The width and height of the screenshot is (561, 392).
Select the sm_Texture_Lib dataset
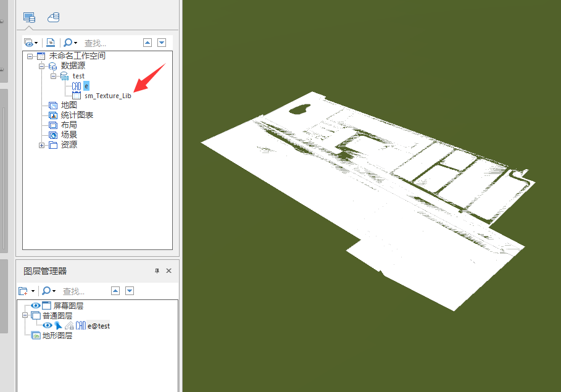point(107,96)
